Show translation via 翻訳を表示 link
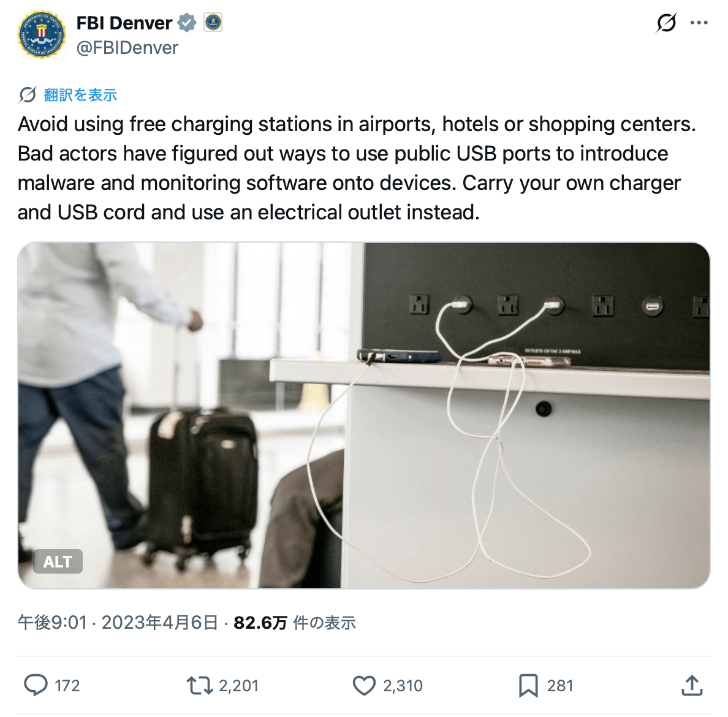The image size is (728, 717). 80,95
